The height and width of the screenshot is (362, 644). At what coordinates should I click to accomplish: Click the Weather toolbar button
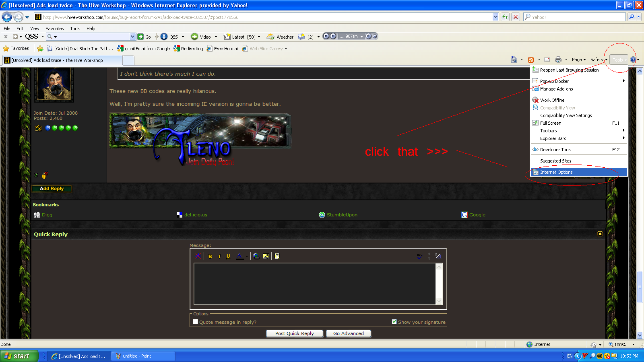tap(280, 37)
